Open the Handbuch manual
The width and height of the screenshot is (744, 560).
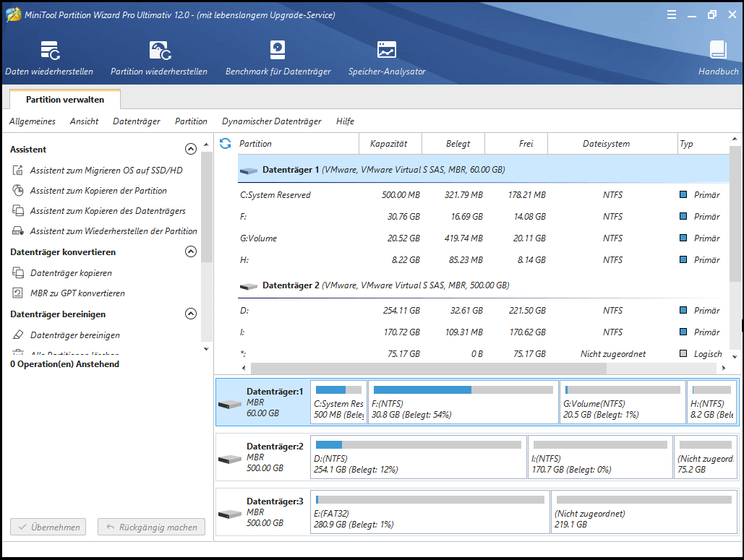718,58
